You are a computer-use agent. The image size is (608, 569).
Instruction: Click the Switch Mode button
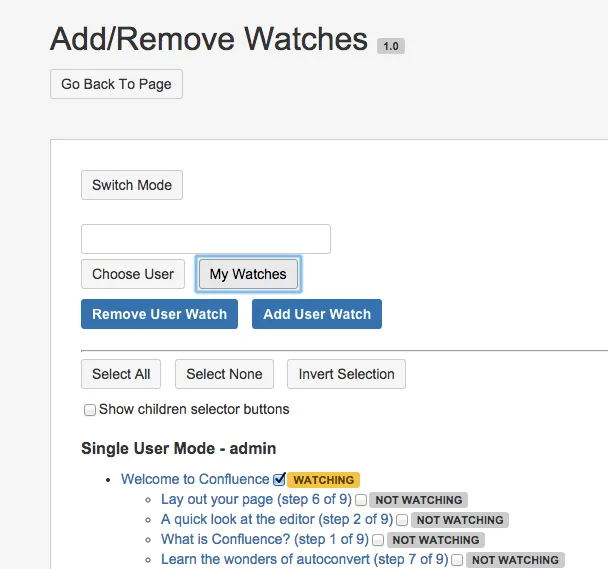(x=132, y=185)
